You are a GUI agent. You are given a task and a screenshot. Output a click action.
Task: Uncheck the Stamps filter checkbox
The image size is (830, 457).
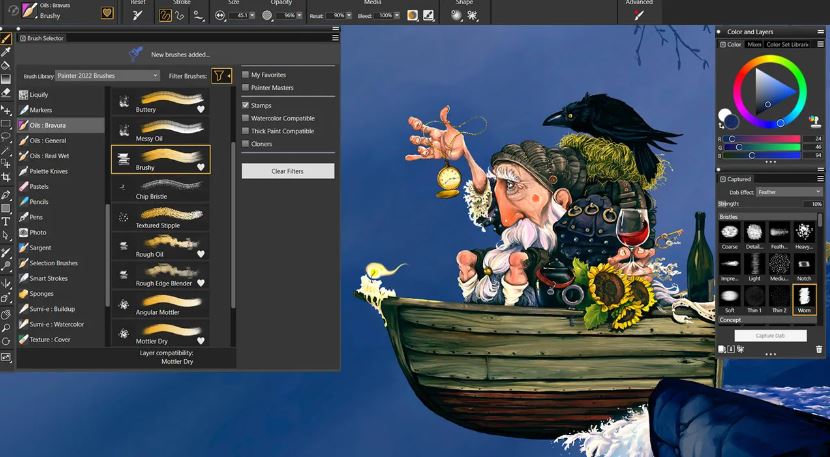[x=246, y=105]
